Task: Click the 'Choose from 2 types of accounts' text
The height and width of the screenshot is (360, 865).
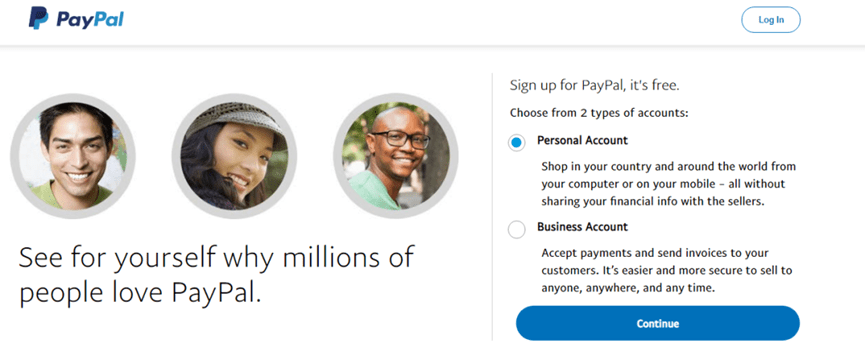Action: click(x=599, y=113)
